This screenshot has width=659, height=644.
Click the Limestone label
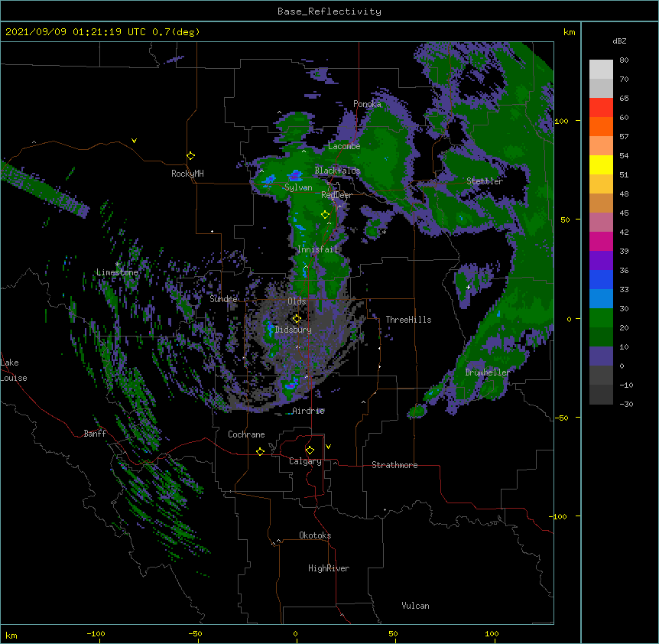click(x=117, y=272)
